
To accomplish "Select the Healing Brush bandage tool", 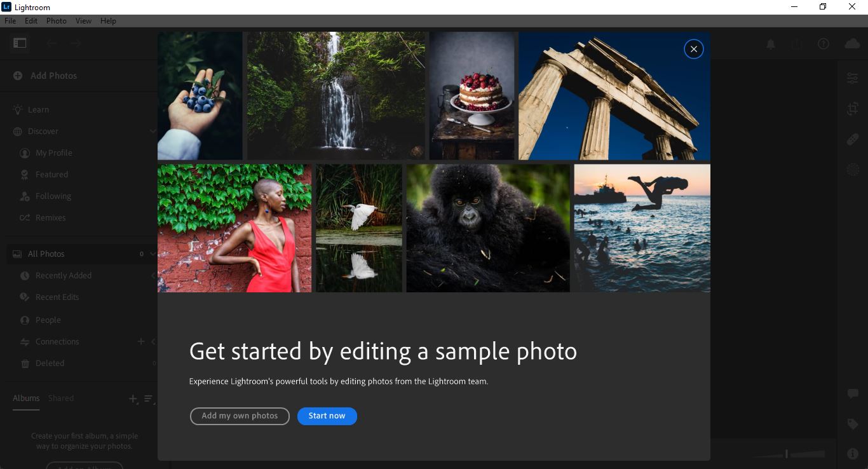I will coord(852,139).
